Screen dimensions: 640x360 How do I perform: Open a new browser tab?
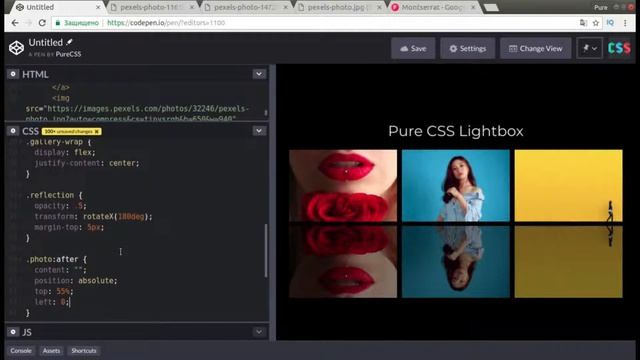coord(491,8)
